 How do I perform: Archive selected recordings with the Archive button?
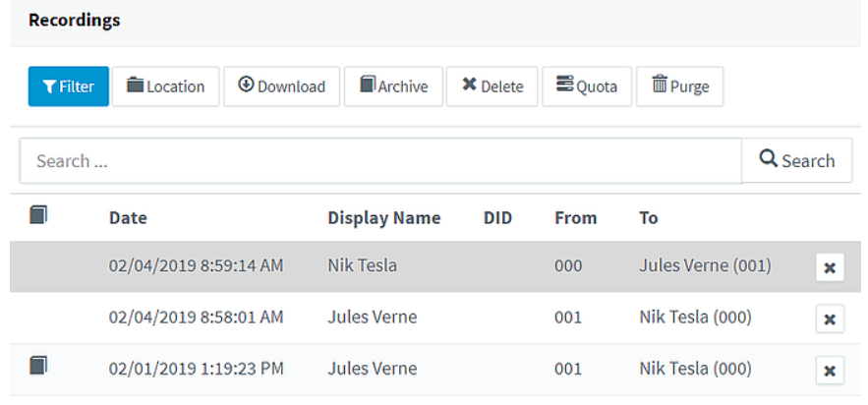pyautogui.click(x=393, y=87)
